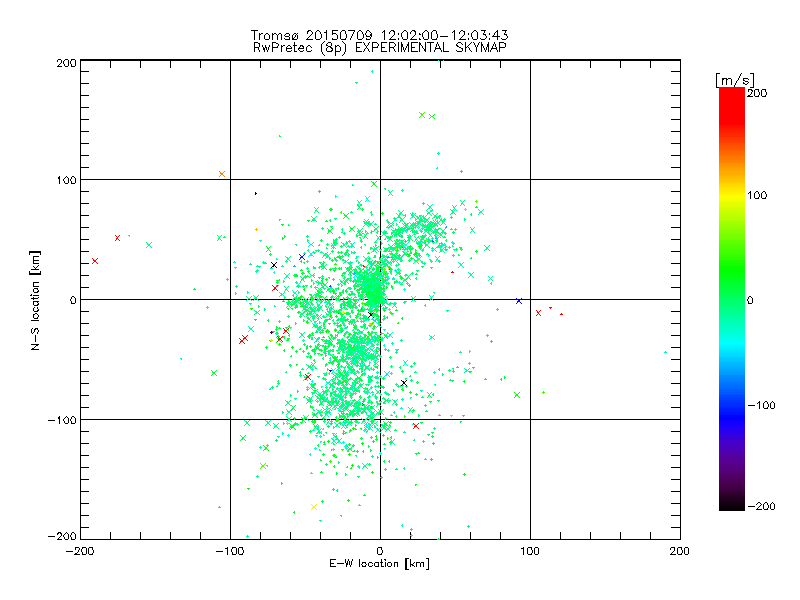The width and height of the screenshot is (800, 600).
Task: Click the yellow X marker near the plot bottom
Action: 314,507
